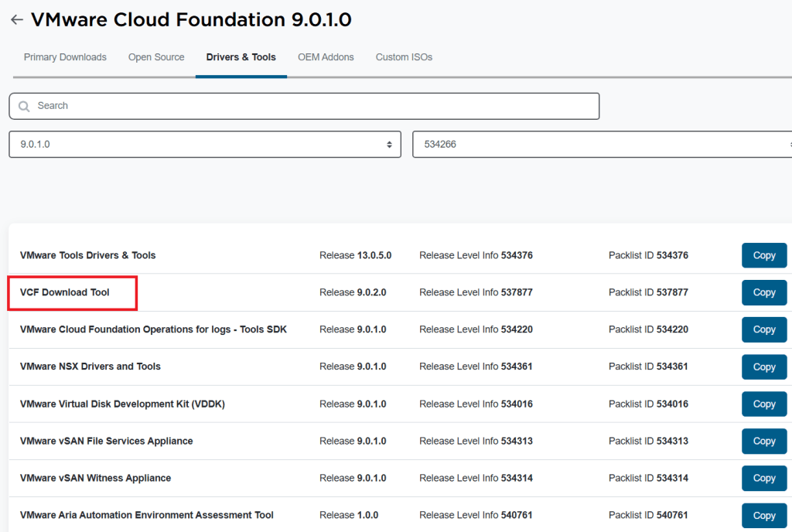Image resolution: width=792 pixels, height=532 pixels.
Task: Open VMware NSX Drivers and Tools item
Action: tap(90, 367)
